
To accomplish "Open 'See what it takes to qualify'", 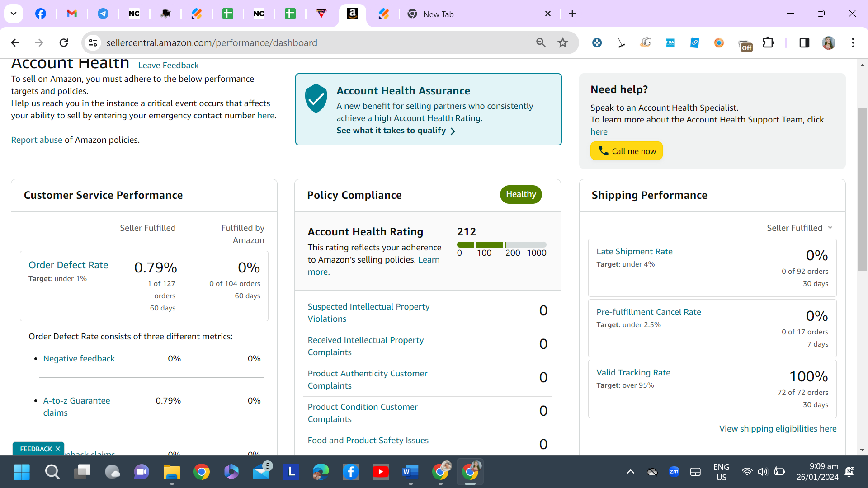I will click(396, 131).
